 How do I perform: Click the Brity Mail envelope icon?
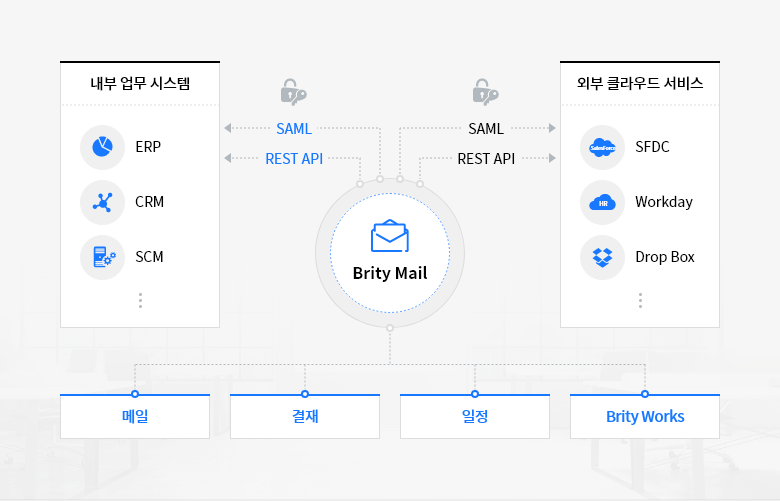coord(390,236)
